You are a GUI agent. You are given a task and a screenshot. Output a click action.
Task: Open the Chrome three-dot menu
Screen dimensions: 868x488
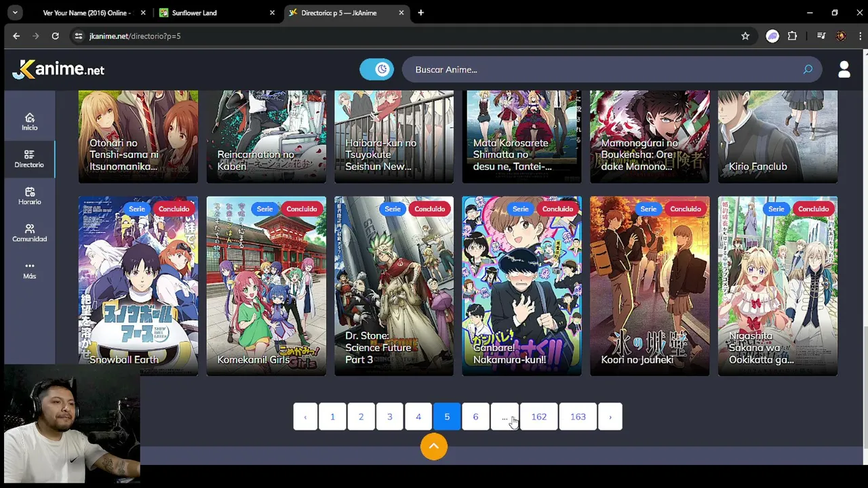860,36
